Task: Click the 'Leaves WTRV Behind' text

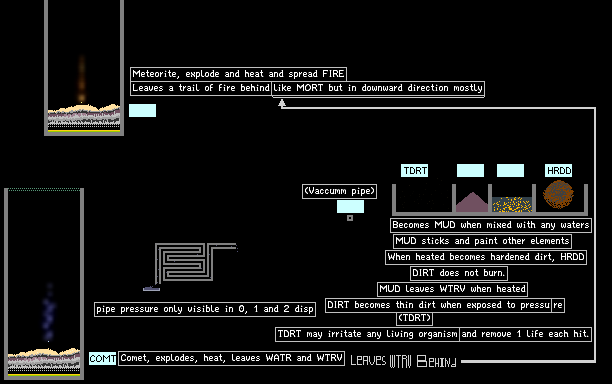Action: pos(403,361)
